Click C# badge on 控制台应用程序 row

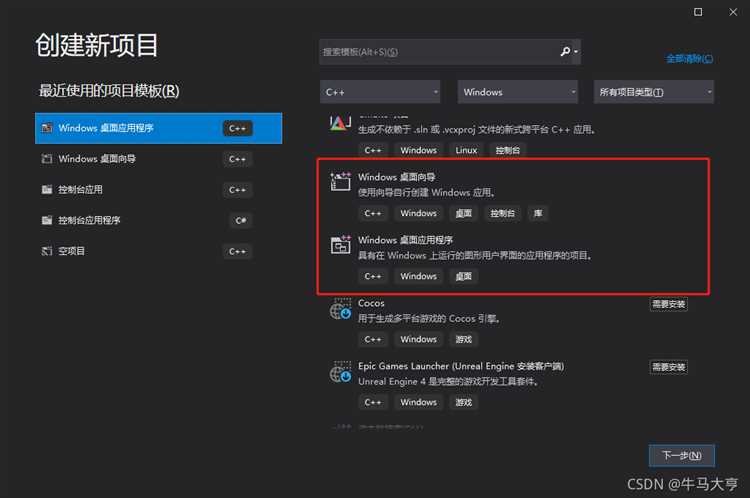(241, 221)
